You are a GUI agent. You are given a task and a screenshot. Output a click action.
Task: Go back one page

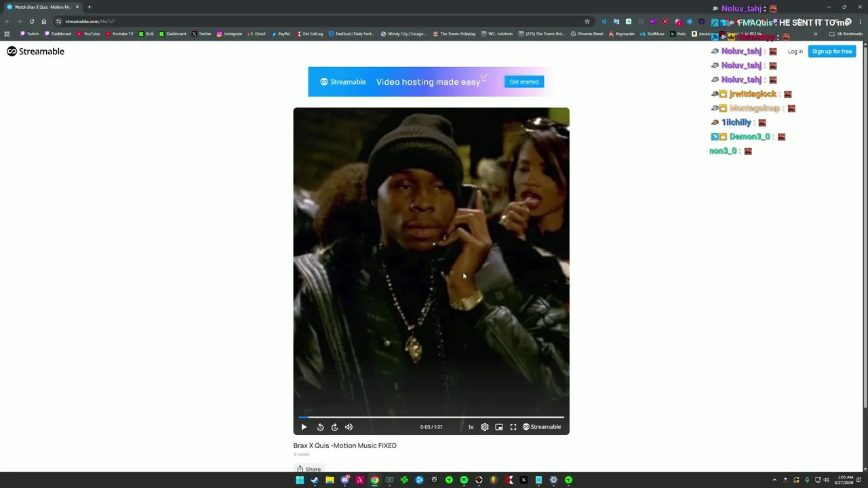point(7,22)
